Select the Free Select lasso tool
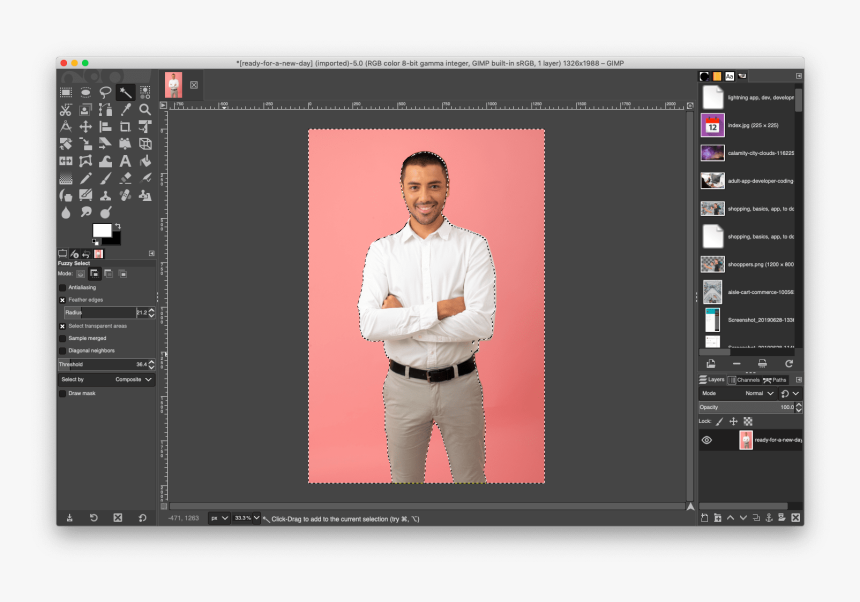Screen dimensions: 860x602 [105, 93]
